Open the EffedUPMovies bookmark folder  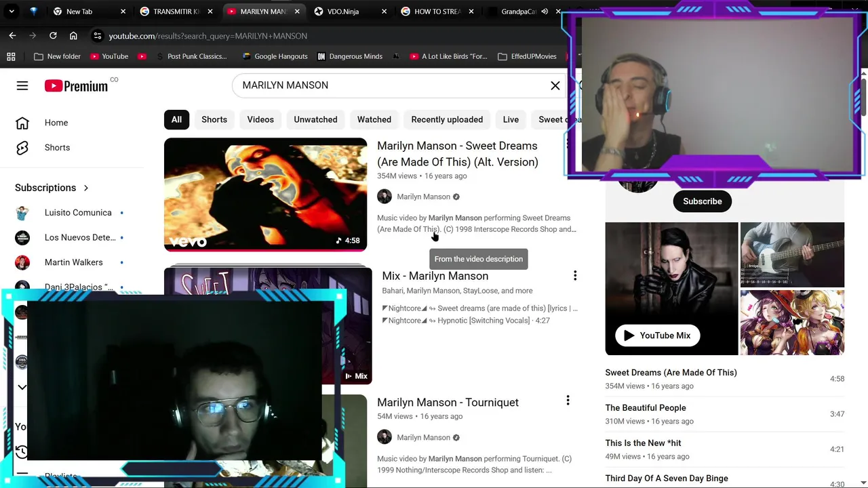(527, 56)
